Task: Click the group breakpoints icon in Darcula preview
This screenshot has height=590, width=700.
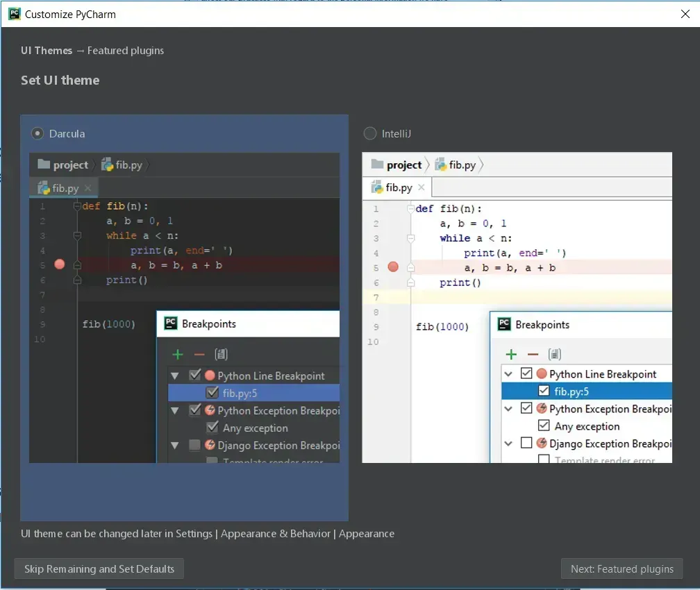Action: (221, 355)
